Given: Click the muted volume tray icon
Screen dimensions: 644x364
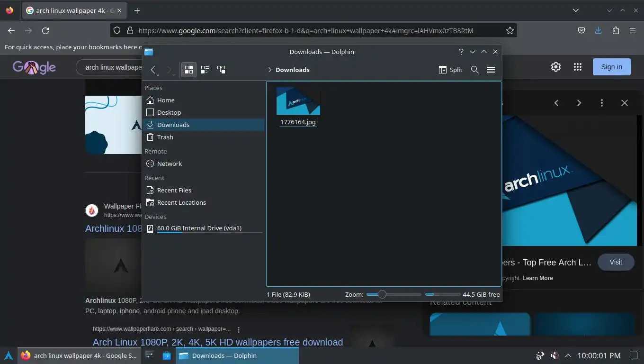Looking at the screenshot, I should pos(555,355).
